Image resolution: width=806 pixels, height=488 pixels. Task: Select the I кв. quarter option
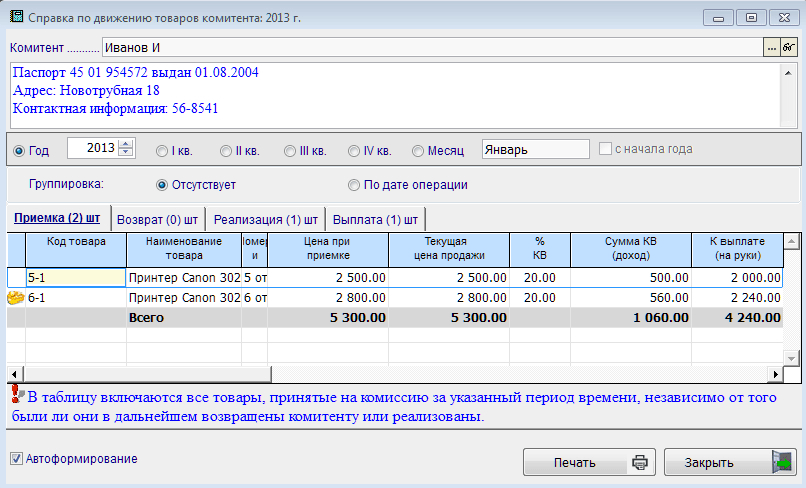[x=162, y=151]
